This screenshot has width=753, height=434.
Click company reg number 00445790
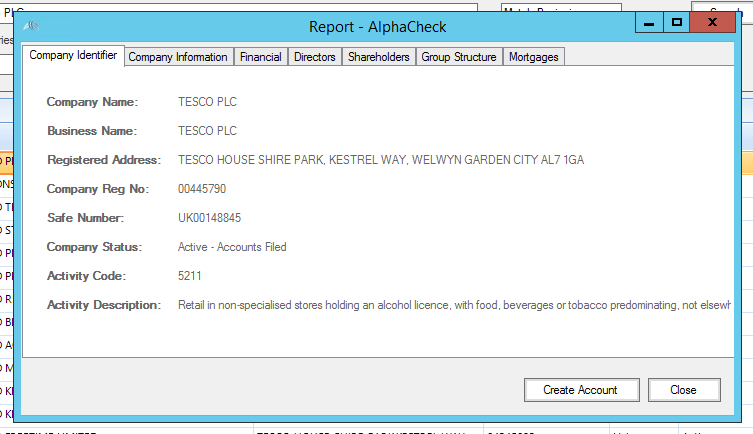202,189
